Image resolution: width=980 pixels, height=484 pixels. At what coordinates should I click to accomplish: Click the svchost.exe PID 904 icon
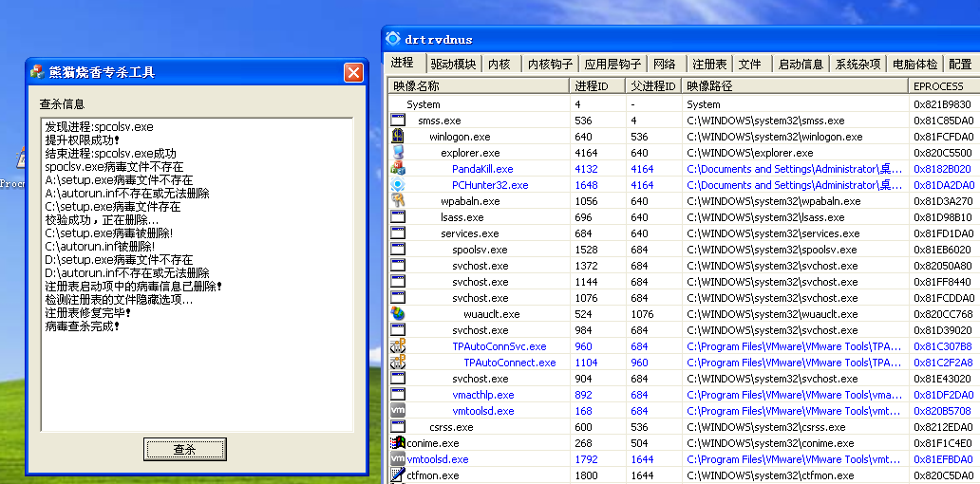[398, 379]
